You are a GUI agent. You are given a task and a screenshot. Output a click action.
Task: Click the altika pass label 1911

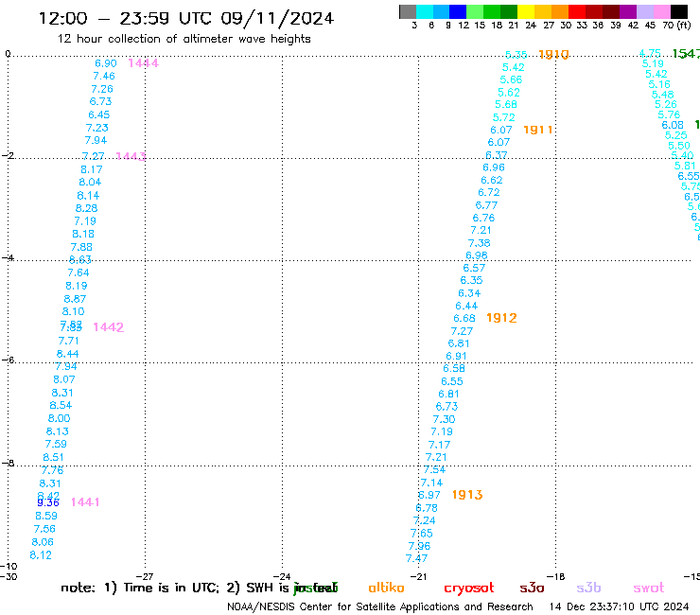(538, 130)
